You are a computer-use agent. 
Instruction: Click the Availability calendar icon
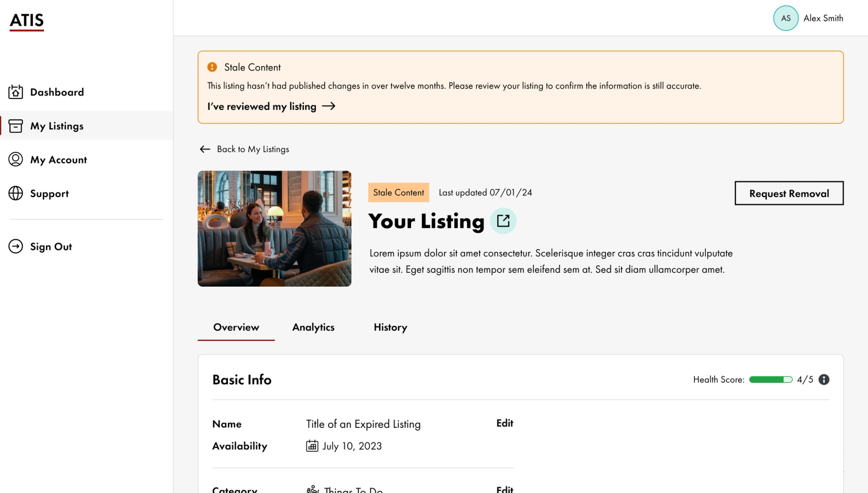click(x=312, y=446)
